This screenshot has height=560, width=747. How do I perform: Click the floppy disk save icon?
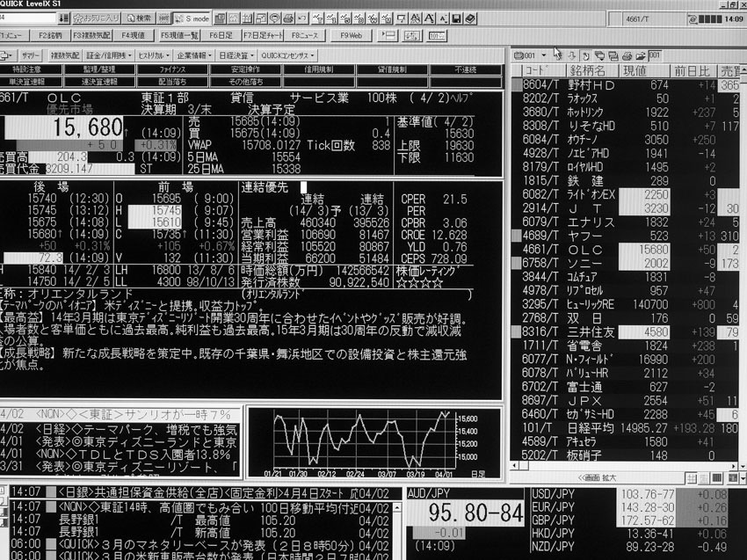coord(456,18)
